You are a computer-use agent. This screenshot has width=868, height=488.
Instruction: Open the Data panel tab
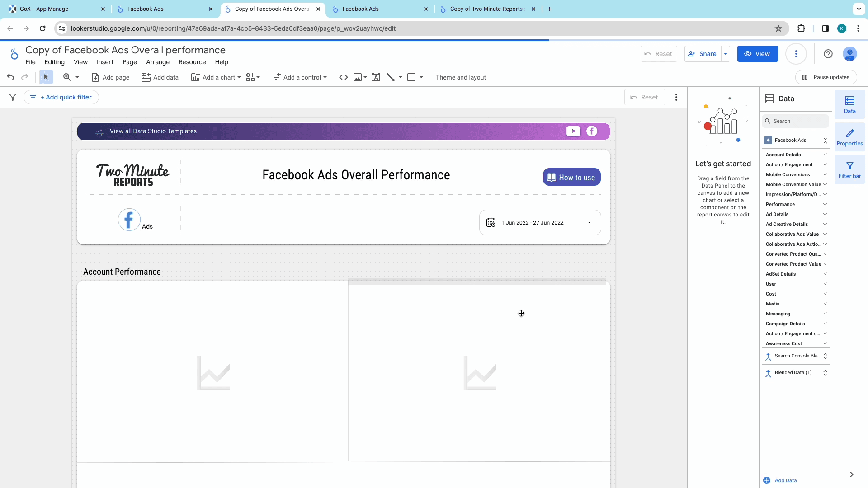coord(850,104)
